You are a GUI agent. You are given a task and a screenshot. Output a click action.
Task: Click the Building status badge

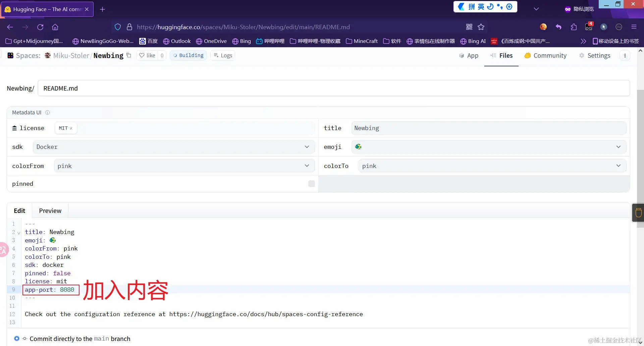tap(188, 55)
